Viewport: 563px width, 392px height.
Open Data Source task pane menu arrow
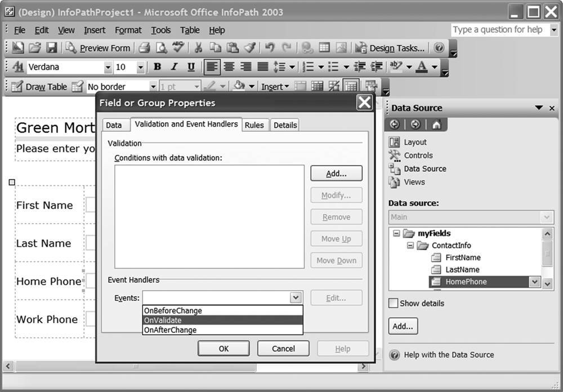click(539, 108)
